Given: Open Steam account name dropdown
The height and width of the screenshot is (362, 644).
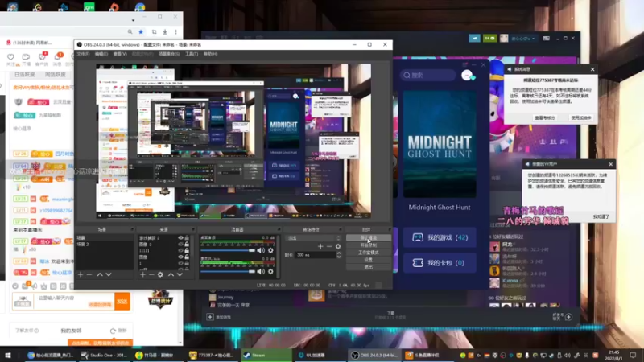Looking at the screenshot, I should click(522, 38).
